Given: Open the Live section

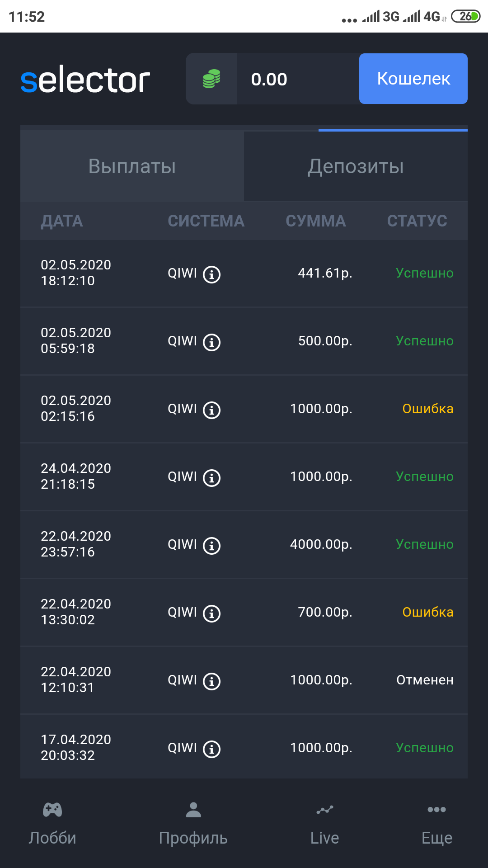Looking at the screenshot, I should [x=324, y=823].
